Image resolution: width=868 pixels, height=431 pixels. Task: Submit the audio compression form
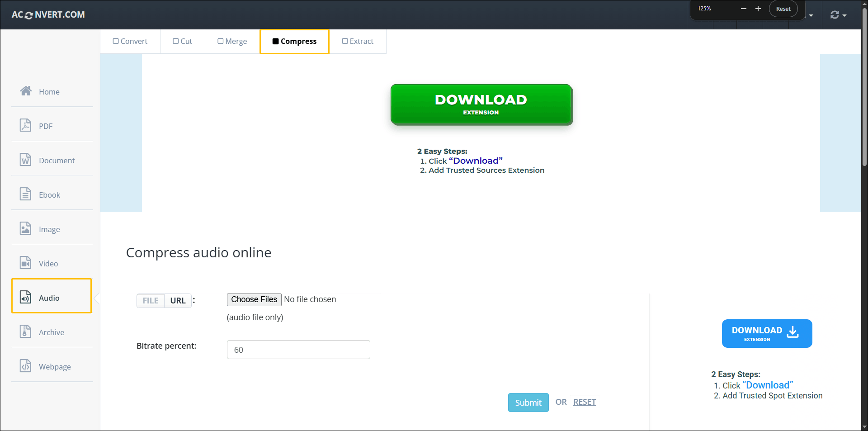pos(528,403)
